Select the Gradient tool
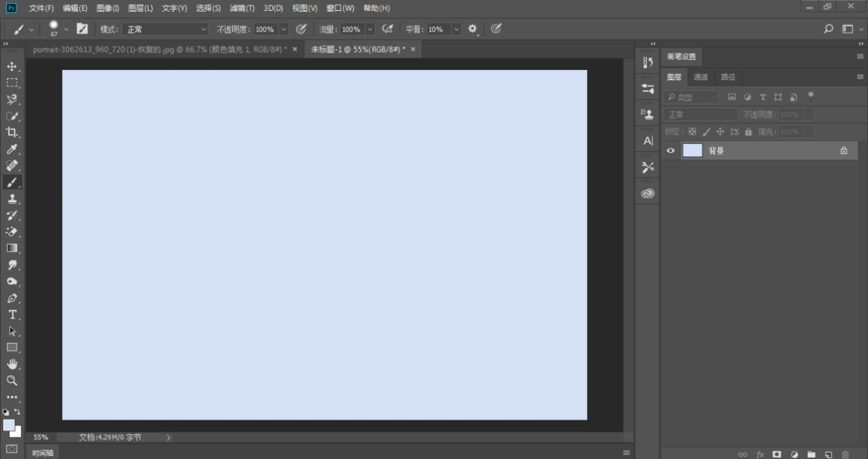Viewport: 868px width, 459px height. [12, 248]
